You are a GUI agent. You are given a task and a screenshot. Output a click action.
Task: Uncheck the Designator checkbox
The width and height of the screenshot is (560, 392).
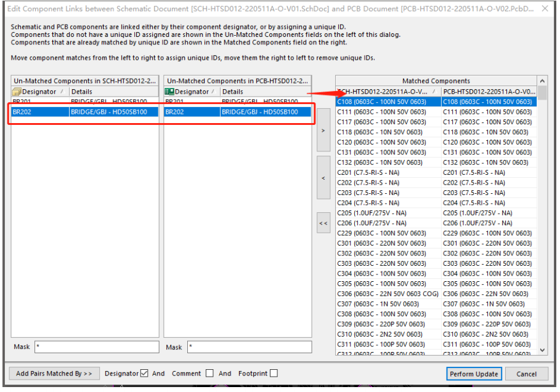point(144,373)
